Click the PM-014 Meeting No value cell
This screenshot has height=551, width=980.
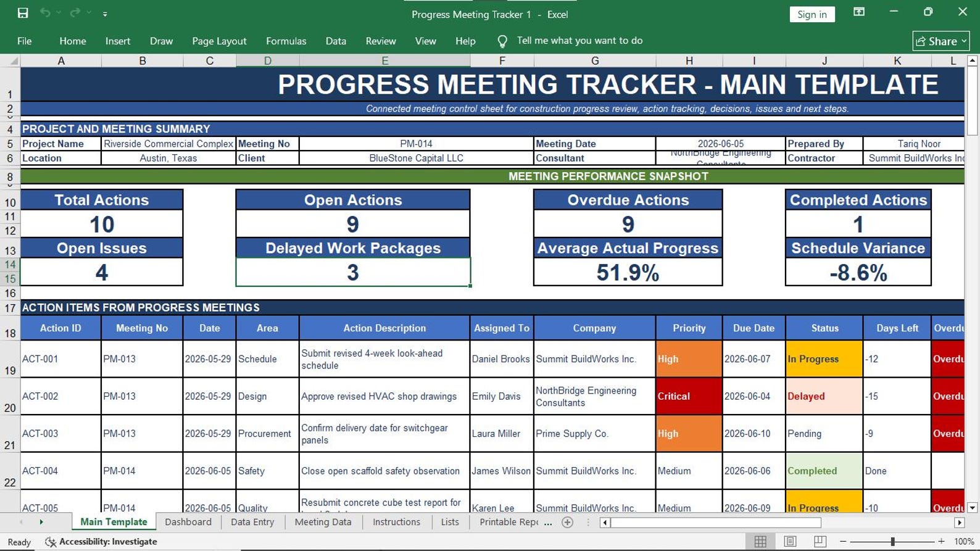[416, 144]
